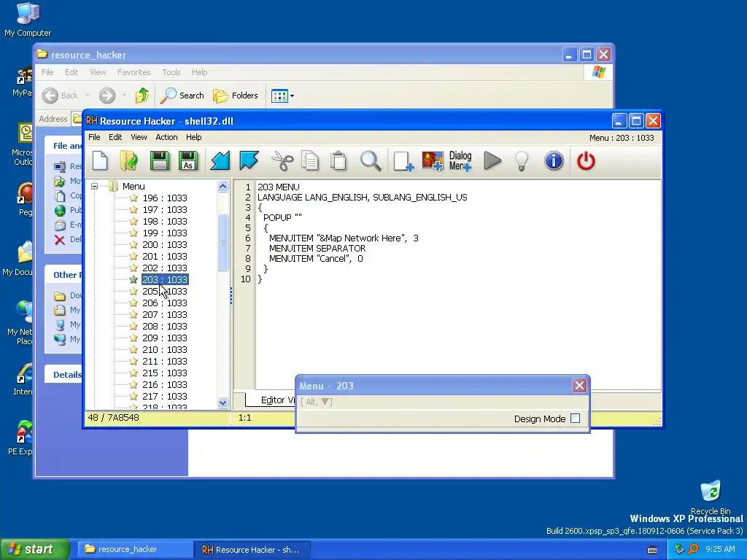This screenshot has width=747, height=560.
Task: Open Resource Hacker View menu
Action: [x=139, y=137]
